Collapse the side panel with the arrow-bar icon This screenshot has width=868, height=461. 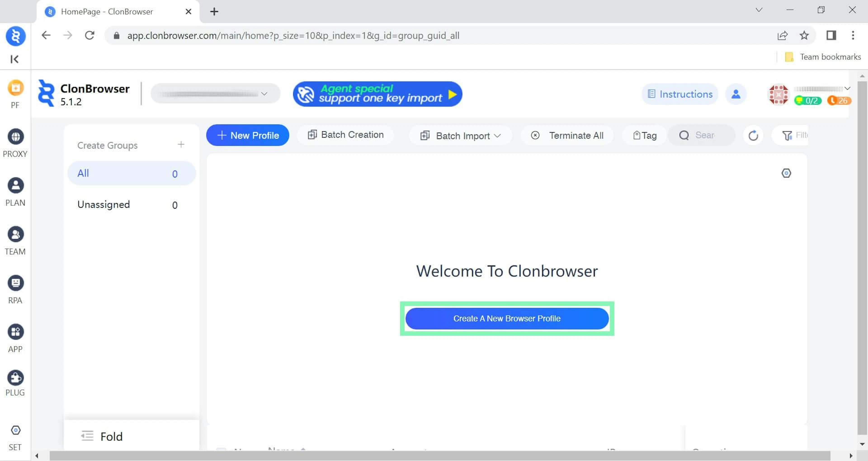pos(14,59)
